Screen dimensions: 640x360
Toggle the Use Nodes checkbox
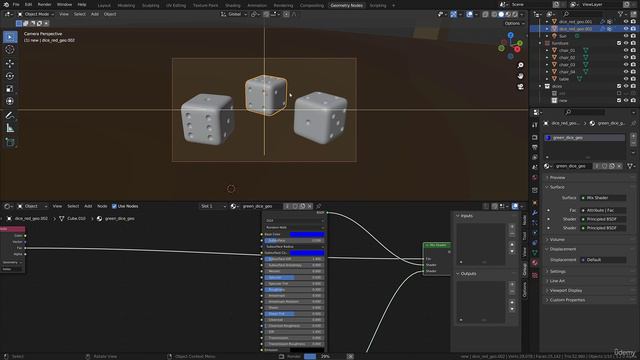[x=114, y=206]
